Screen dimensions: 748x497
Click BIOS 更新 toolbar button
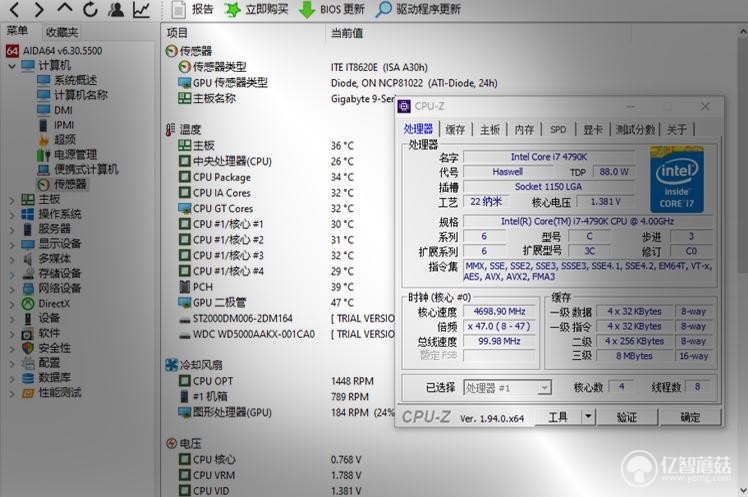[332, 9]
